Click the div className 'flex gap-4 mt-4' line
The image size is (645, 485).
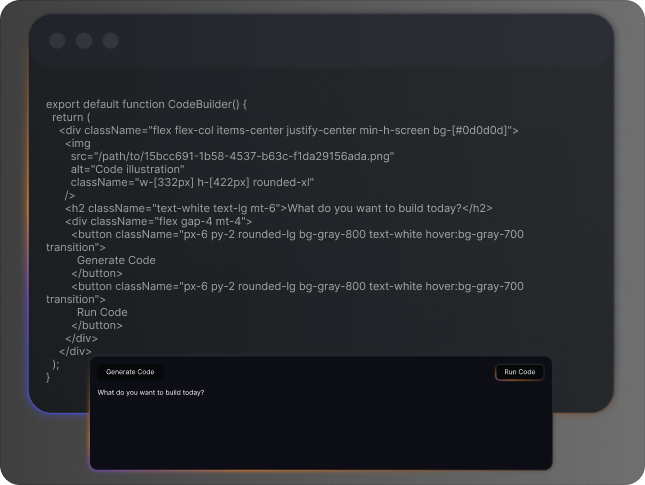click(159, 221)
